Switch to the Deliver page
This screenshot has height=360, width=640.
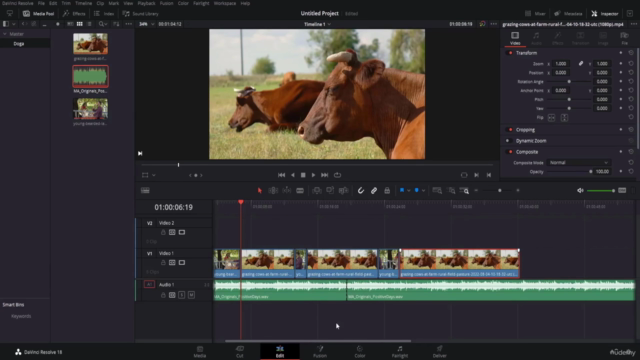point(439,351)
